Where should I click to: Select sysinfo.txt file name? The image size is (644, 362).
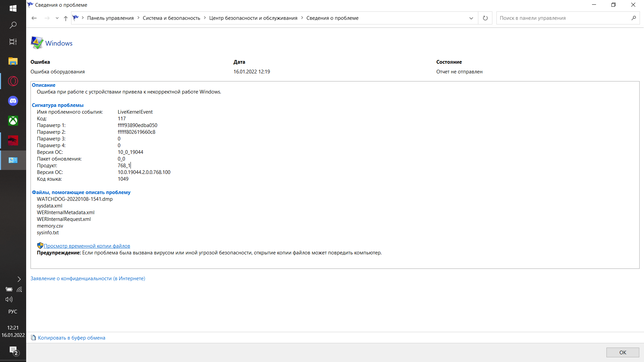[x=48, y=233]
